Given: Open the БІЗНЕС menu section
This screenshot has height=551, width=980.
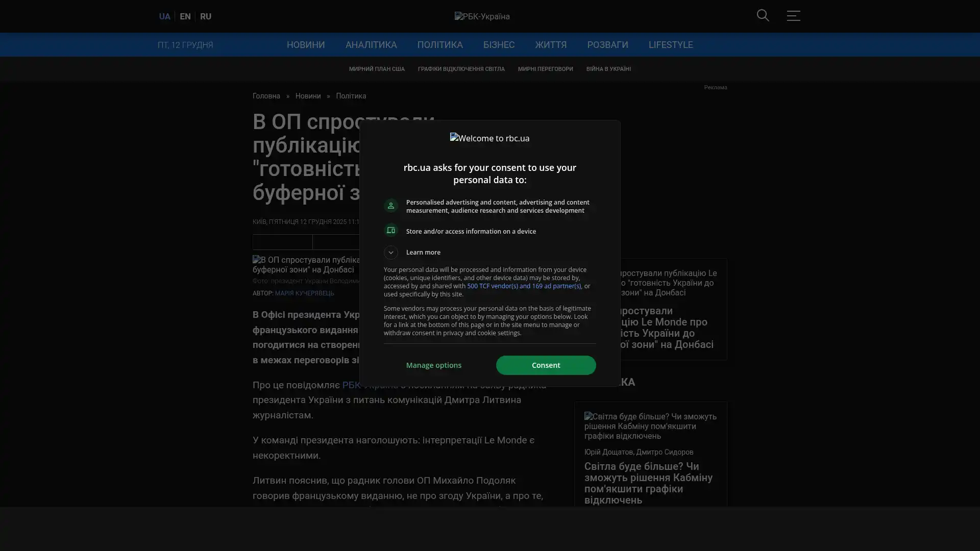Looking at the screenshot, I should point(499,45).
